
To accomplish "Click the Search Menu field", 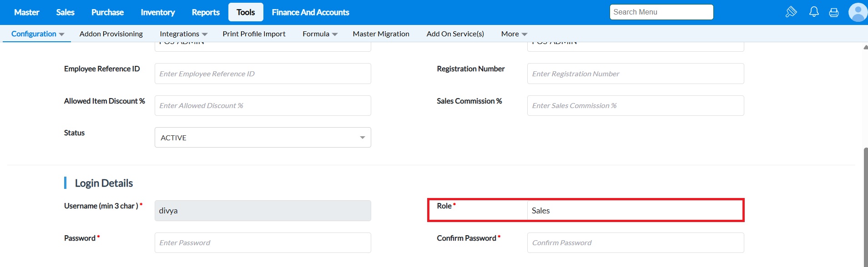I will 661,12.
